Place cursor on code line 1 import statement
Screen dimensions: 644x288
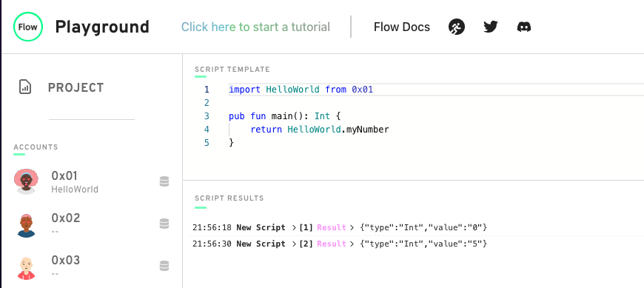pyautogui.click(x=301, y=89)
